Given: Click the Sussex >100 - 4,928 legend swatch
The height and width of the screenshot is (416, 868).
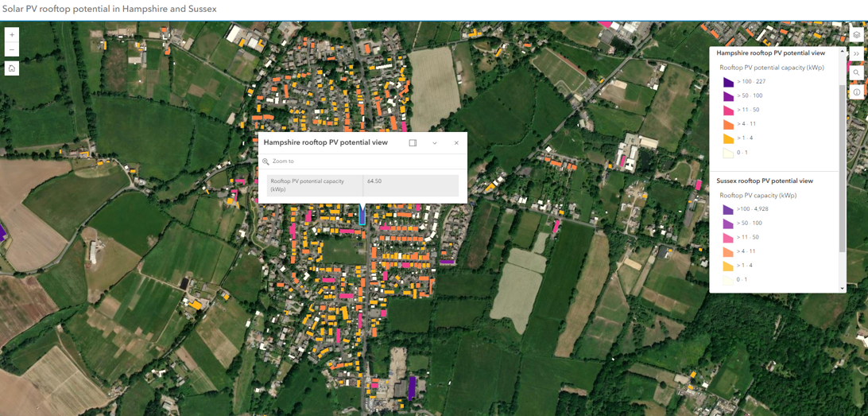Looking at the screenshot, I should point(728,210).
